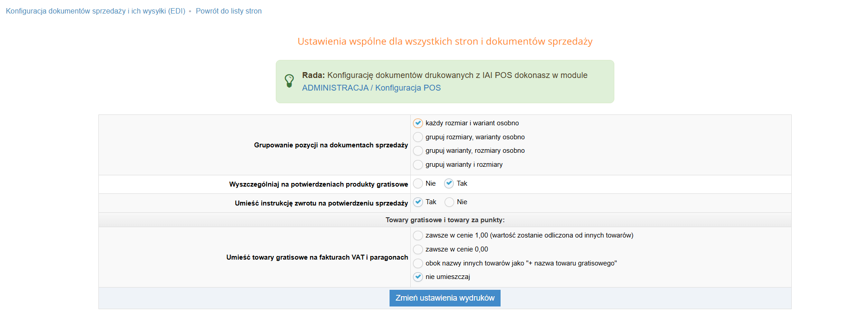This screenshot has width=868, height=320.
Task: Choose 'Tak' for produkty gratisowe
Action: (449, 183)
